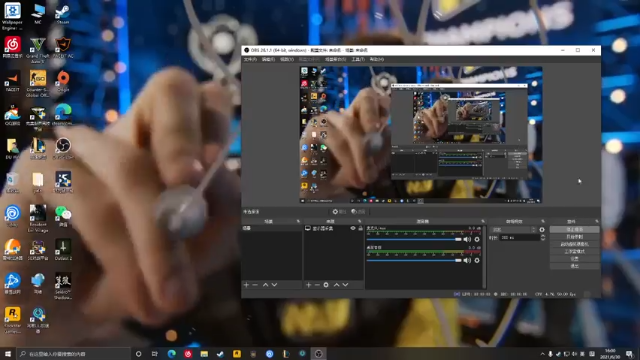Toggle the lock on the display capture source

pos(360,228)
